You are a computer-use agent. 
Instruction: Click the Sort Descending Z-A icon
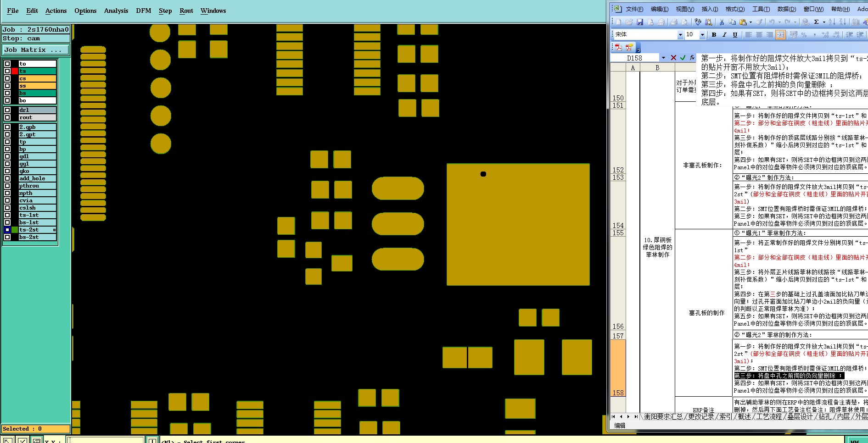click(x=842, y=22)
